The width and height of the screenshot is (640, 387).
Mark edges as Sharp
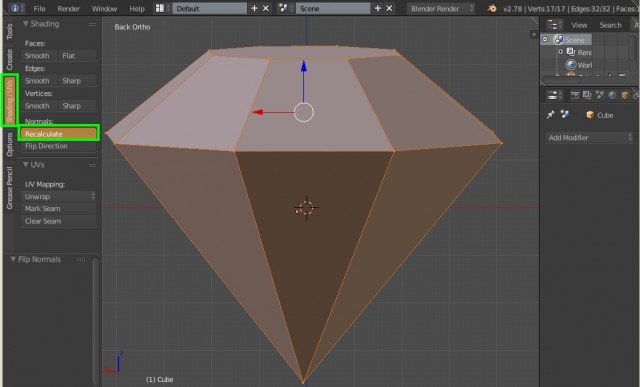click(x=77, y=81)
